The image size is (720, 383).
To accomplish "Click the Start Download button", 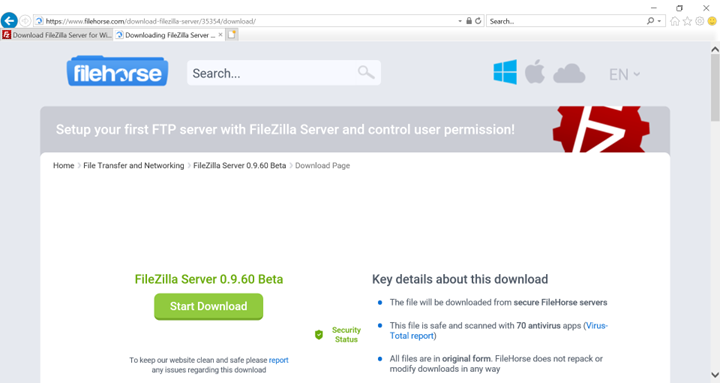I will click(208, 306).
